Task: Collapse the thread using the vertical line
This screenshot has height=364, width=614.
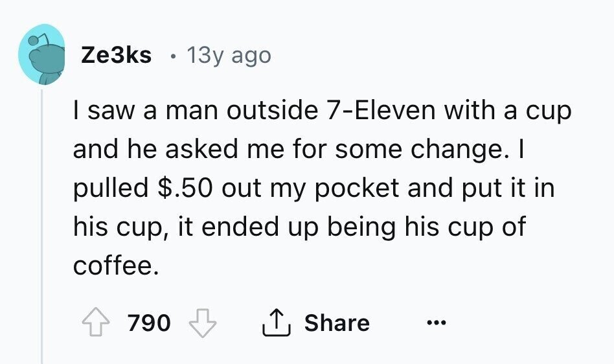Action: click(42, 227)
